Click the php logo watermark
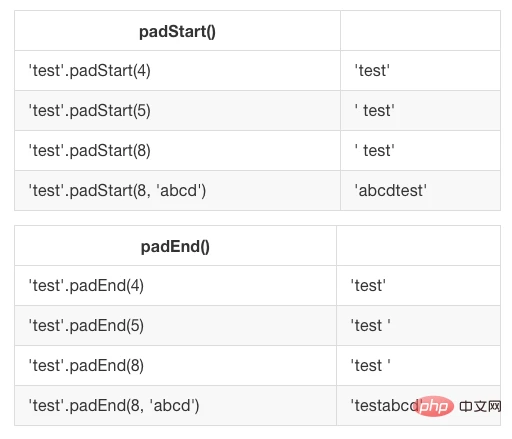Image resolution: width=512 pixels, height=439 pixels. [x=435, y=406]
